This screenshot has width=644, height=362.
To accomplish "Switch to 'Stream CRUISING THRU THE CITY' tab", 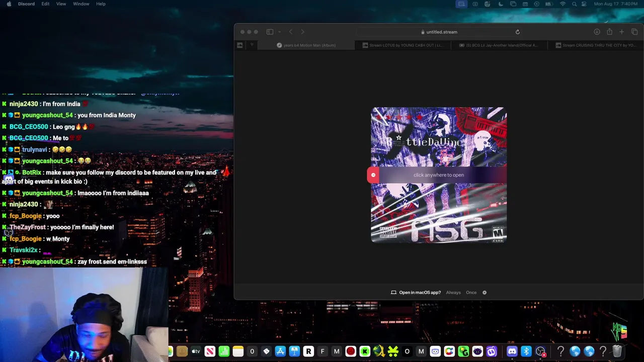I will tap(595, 45).
